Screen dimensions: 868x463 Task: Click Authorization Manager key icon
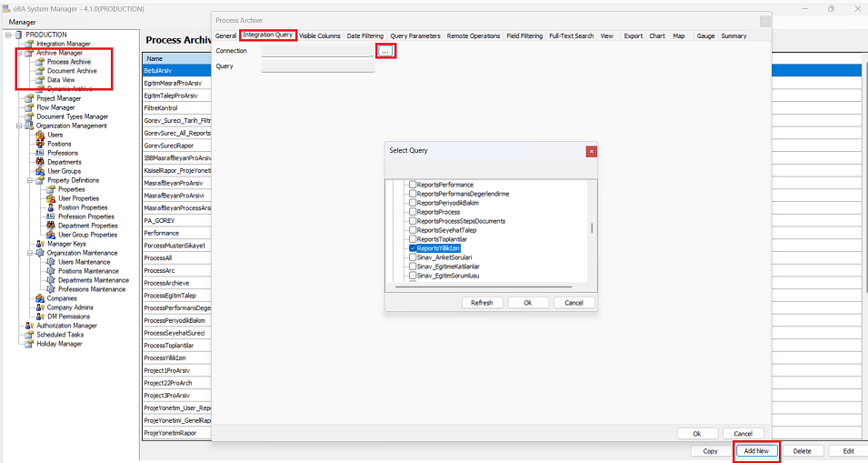click(30, 326)
